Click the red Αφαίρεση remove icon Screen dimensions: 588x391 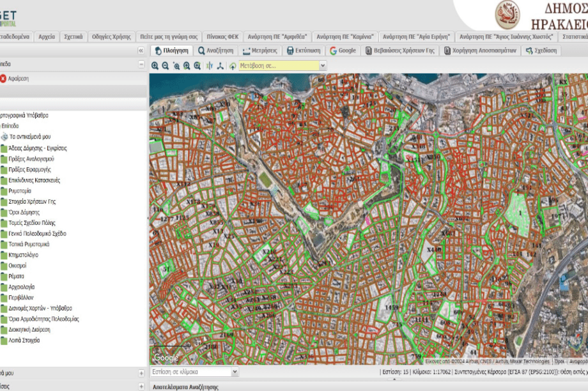[3, 79]
